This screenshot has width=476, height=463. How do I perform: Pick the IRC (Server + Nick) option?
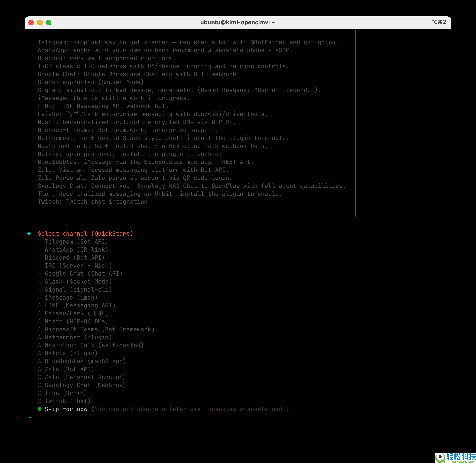[75, 266]
